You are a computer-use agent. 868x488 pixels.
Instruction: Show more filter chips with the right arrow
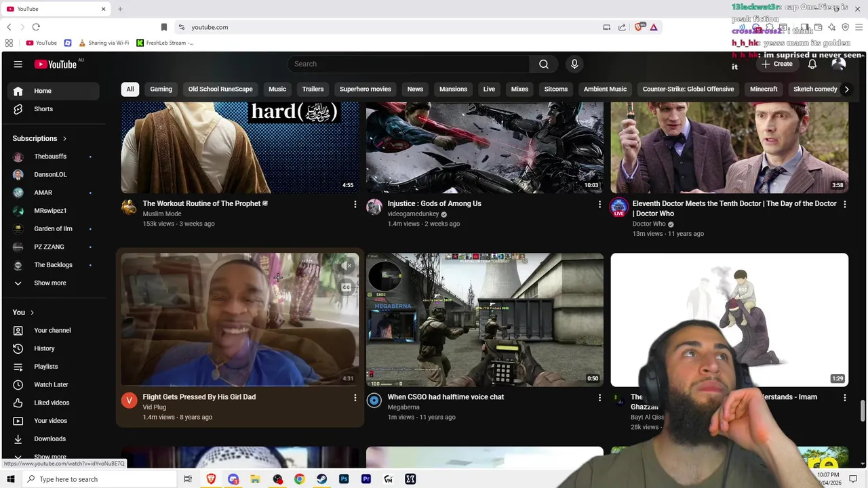point(846,89)
